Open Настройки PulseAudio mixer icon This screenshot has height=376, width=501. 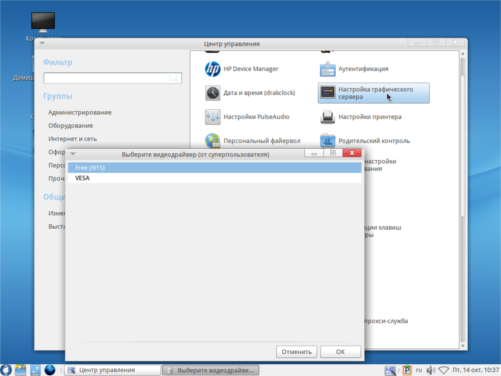212,117
